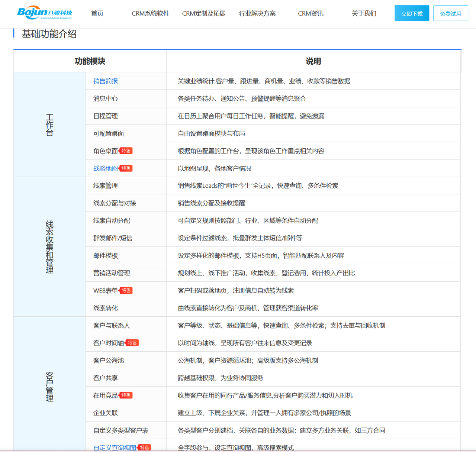The height and width of the screenshot is (452, 476).
Task: Click the 特色 badge beside 角色桌面
Action: 126,151
